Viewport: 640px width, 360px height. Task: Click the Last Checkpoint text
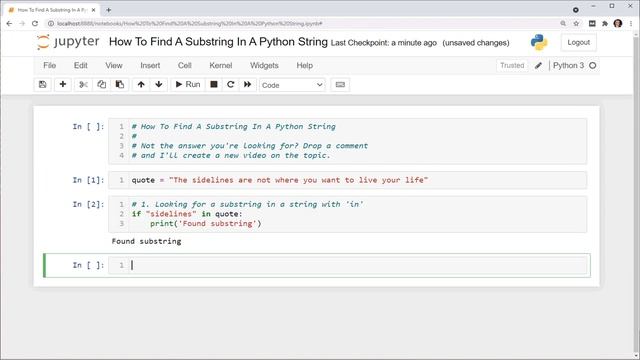pos(383,43)
